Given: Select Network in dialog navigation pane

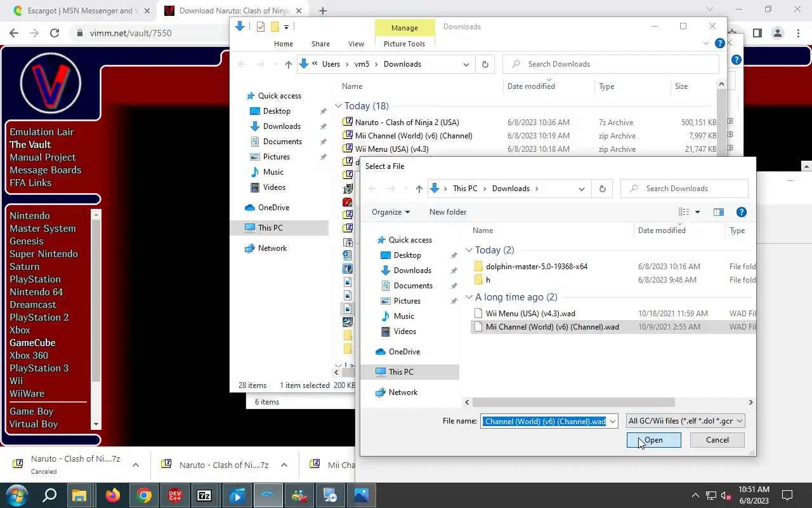Looking at the screenshot, I should point(403,392).
